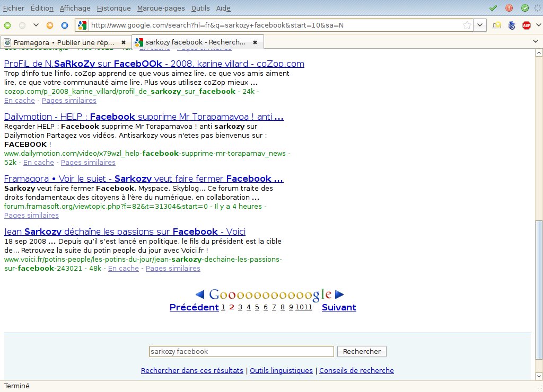The width and height of the screenshot is (543, 392).
Task: Open Rechercher dans ces résultats link
Action: [x=192, y=371]
